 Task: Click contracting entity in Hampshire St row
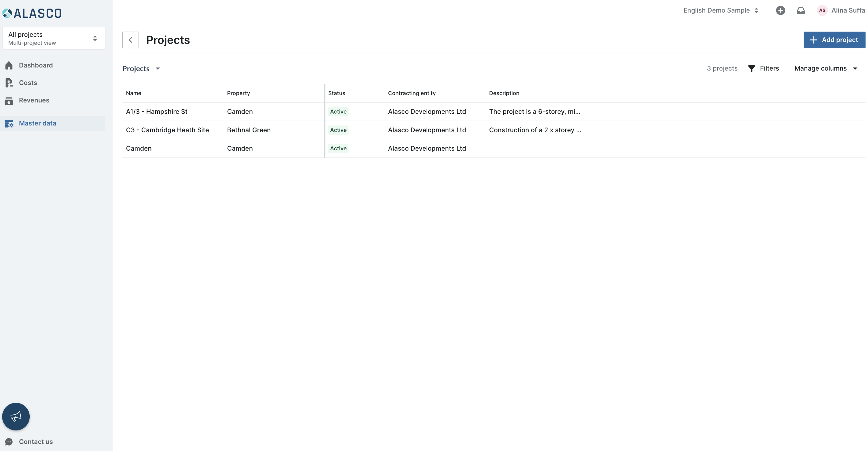point(427,112)
